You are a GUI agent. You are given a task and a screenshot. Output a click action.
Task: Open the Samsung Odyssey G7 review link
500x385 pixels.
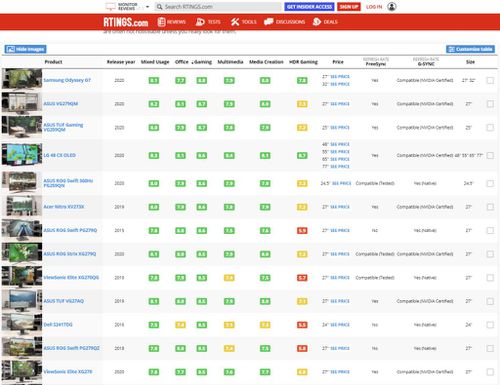[67, 80]
